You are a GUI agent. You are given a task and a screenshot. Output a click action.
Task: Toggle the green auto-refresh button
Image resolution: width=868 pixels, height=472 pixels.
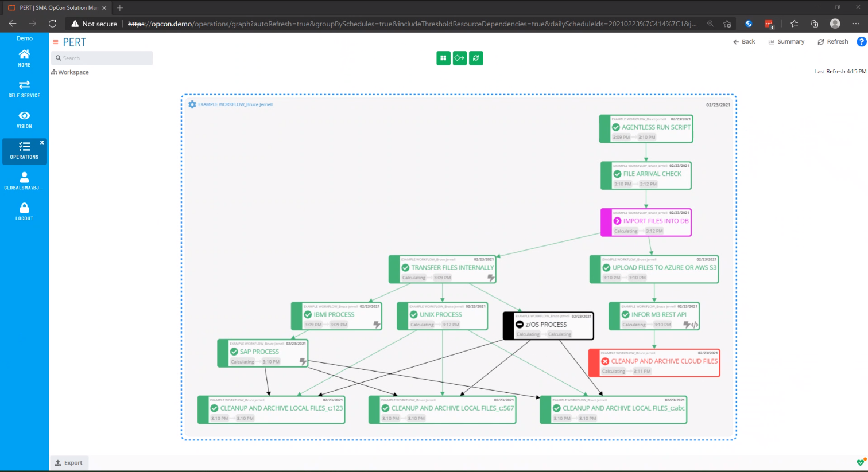point(476,58)
